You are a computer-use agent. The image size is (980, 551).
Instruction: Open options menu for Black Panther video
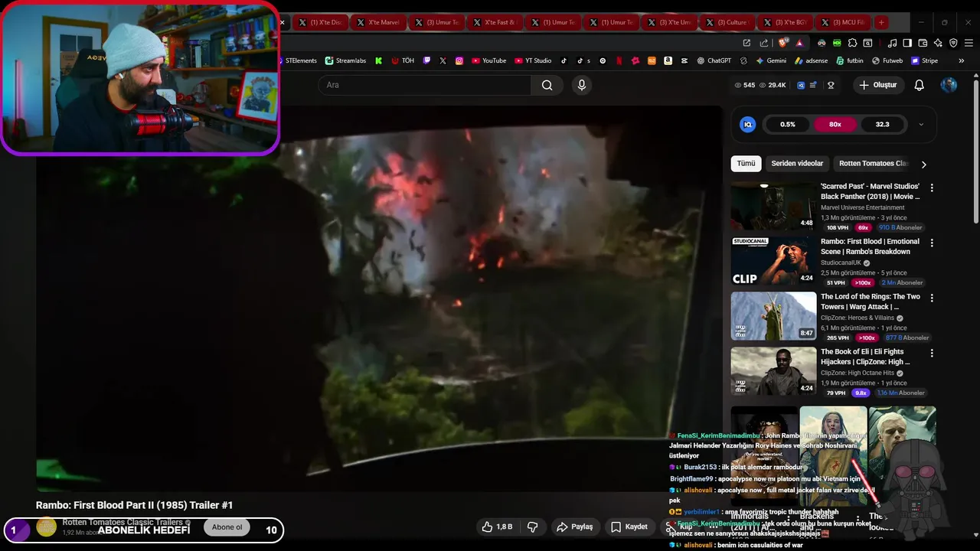[x=932, y=187]
